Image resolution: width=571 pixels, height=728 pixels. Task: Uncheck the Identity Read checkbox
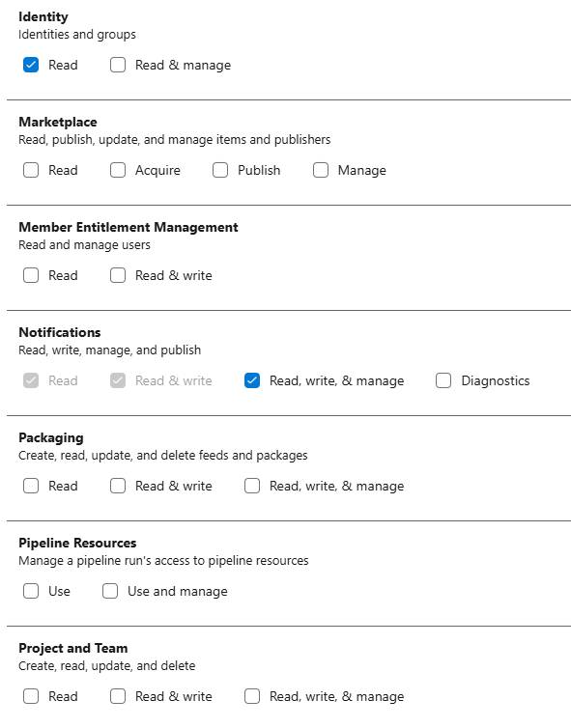click(31, 65)
